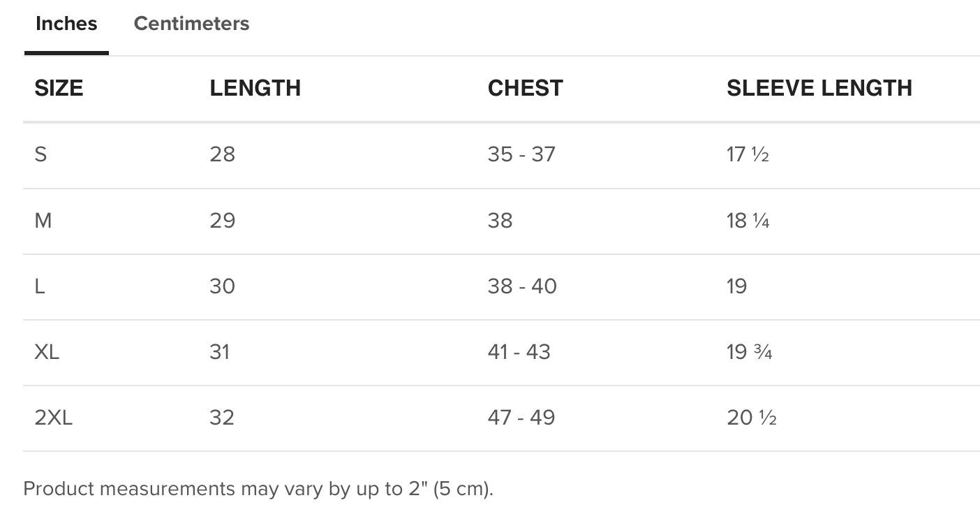Click the product measurements disclaimer text
Image resolution: width=980 pixels, height=528 pixels.
(258, 489)
